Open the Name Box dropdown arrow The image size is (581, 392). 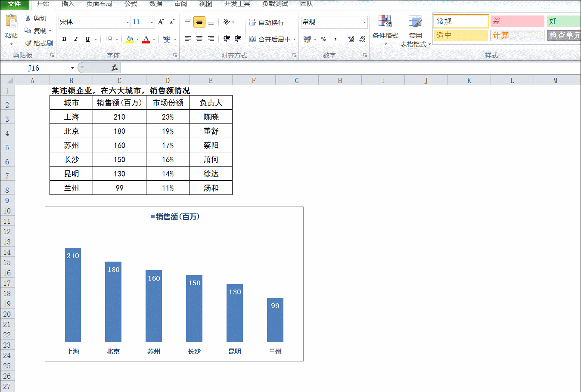(72, 68)
